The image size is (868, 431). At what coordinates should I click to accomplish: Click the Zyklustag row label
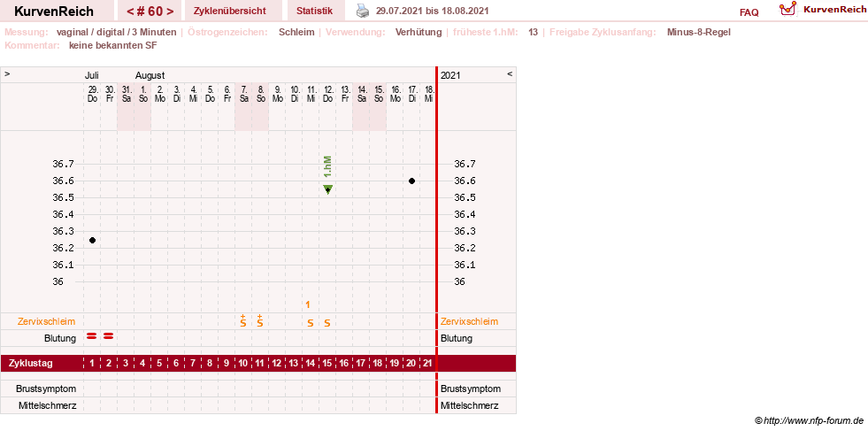[x=31, y=364]
